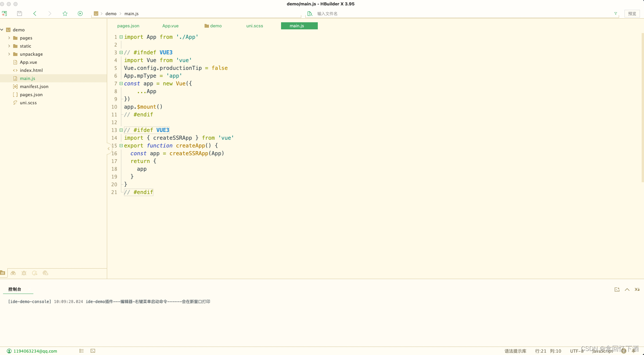The height and width of the screenshot is (355, 644).
Task: Click the account email 1194063234@qq.com
Action: (x=35, y=351)
